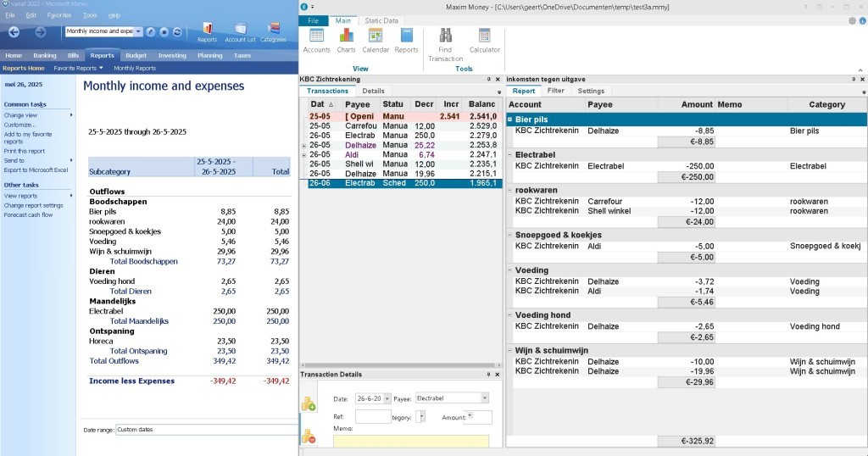Click Forecast cash flow link

(x=28, y=214)
